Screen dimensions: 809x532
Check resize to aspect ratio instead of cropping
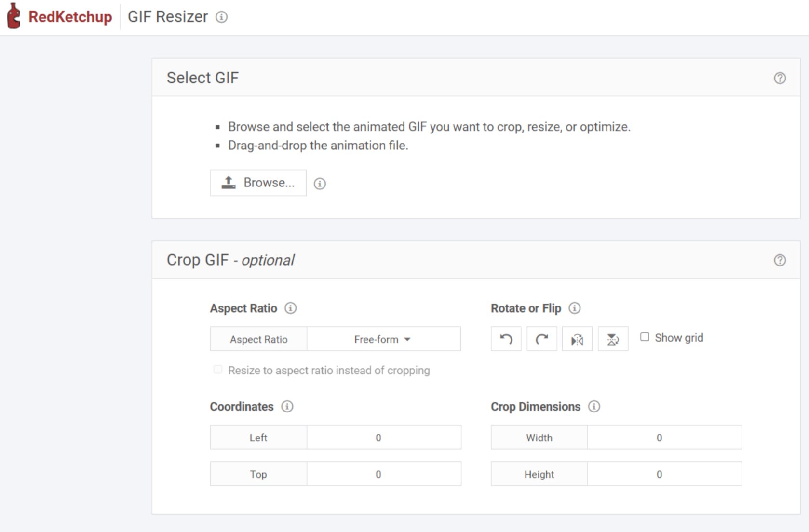218,369
